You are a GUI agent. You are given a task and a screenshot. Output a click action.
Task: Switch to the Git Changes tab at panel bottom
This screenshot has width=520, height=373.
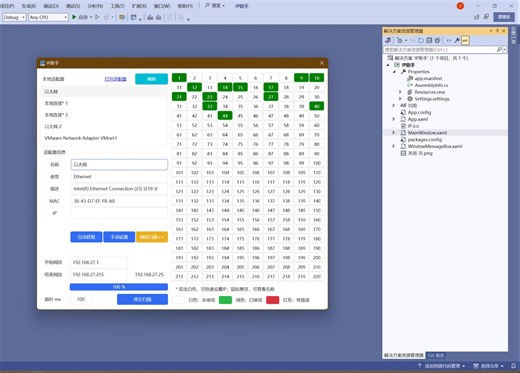point(436,355)
